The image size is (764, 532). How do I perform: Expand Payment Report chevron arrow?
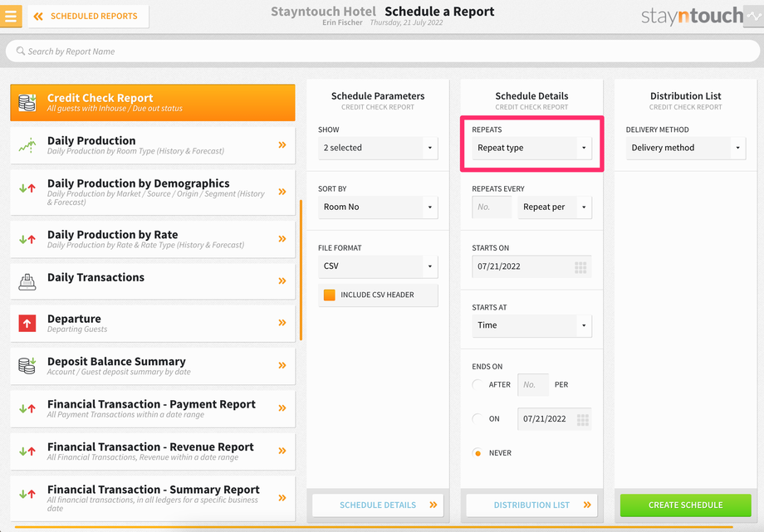282,408
